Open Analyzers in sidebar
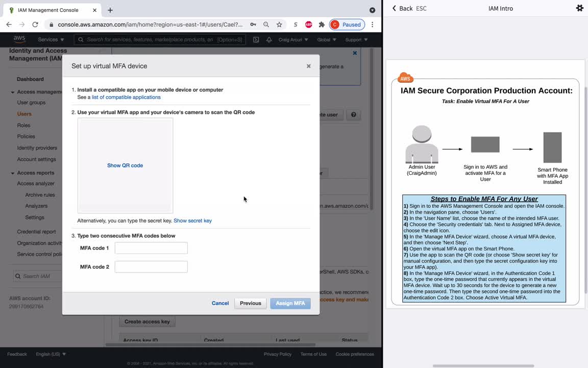Screen dimensions: 588x368 coord(36,206)
